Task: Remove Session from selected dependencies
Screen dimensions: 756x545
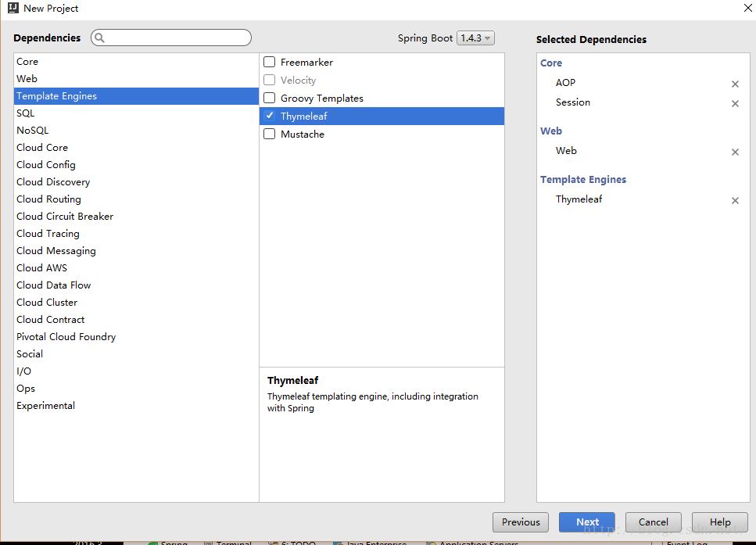Action: [735, 104]
